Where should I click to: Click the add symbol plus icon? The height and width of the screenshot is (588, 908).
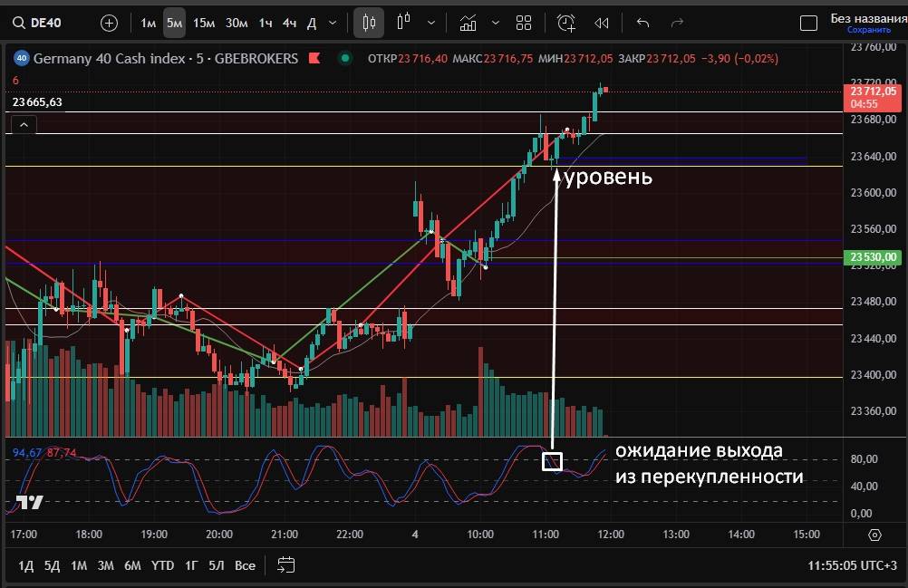tap(109, 23)
